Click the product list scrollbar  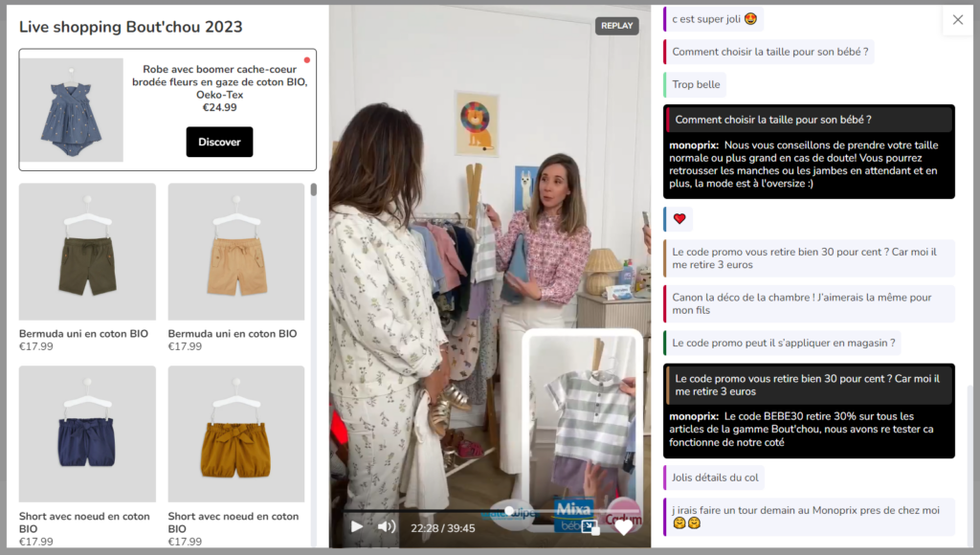314,190
